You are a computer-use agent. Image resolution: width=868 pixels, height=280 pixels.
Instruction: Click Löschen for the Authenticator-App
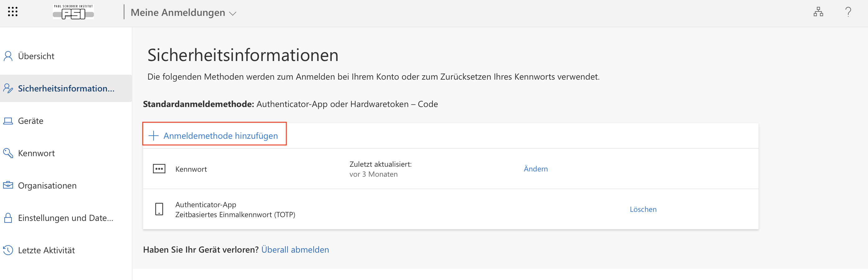pos(643,209)
